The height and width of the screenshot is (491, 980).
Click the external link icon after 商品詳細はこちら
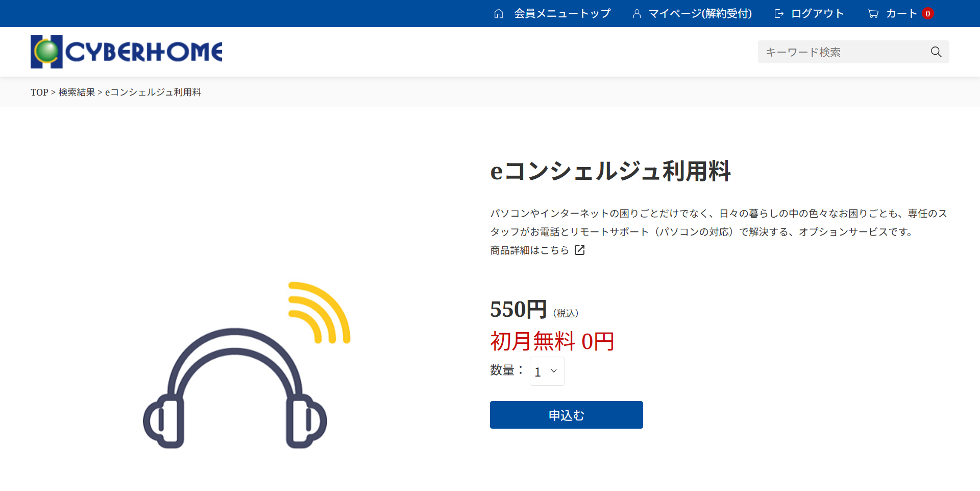[x=579, y=250]
